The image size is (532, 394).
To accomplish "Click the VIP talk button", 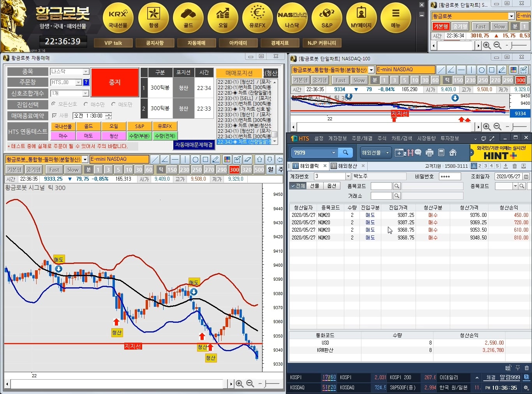I will (x=113, y=43).
